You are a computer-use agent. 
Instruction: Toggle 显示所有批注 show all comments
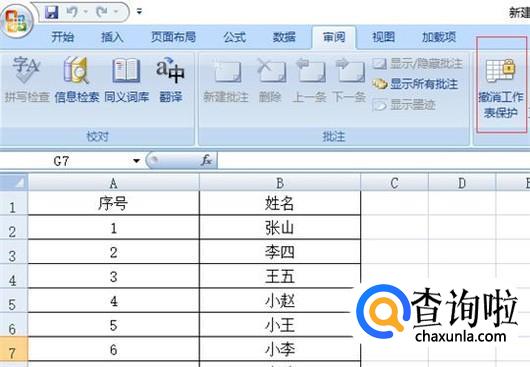(x=415, y=84)
